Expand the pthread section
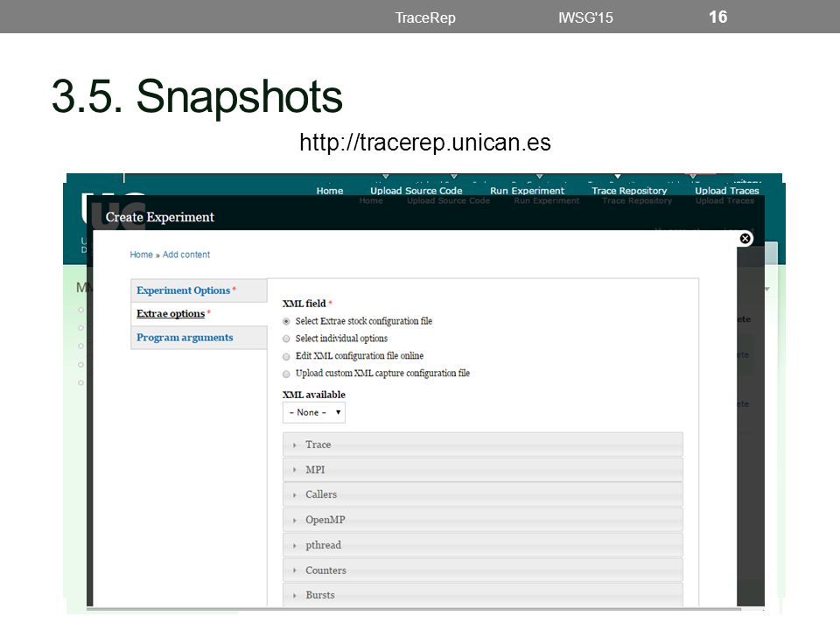This screenshot has width=840, height=630. coord(483,545)
